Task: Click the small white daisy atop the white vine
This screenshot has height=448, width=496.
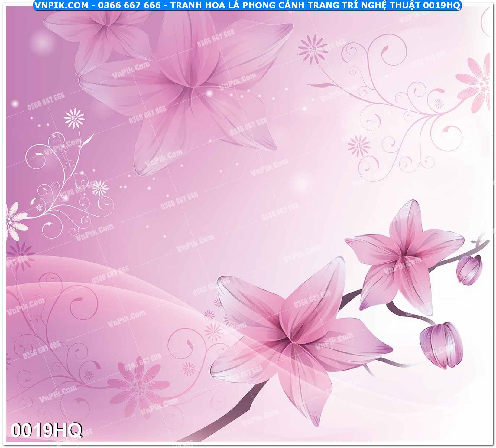Action: [x=74, y=118]
